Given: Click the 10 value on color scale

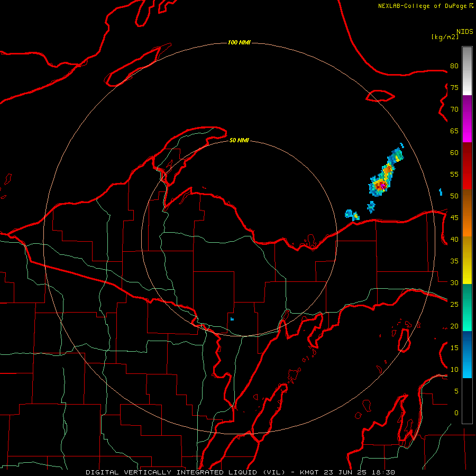Looking at the screenshot, I should [x=454, y=370].
